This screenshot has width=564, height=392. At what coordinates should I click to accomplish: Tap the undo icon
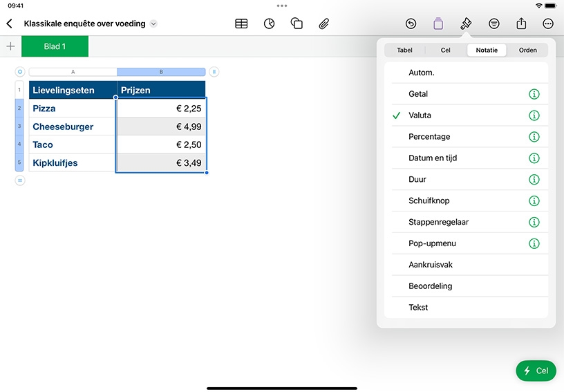tap(411, 24)
